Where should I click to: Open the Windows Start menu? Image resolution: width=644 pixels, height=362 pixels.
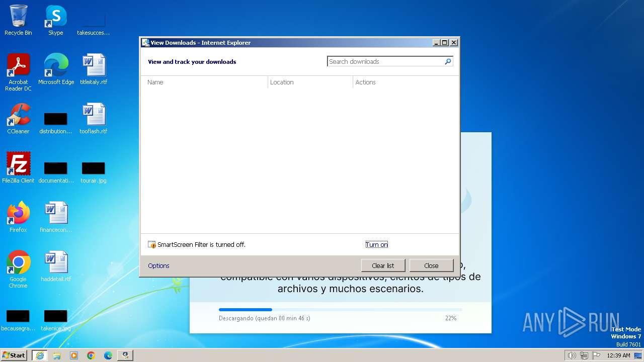click(14, 355)
